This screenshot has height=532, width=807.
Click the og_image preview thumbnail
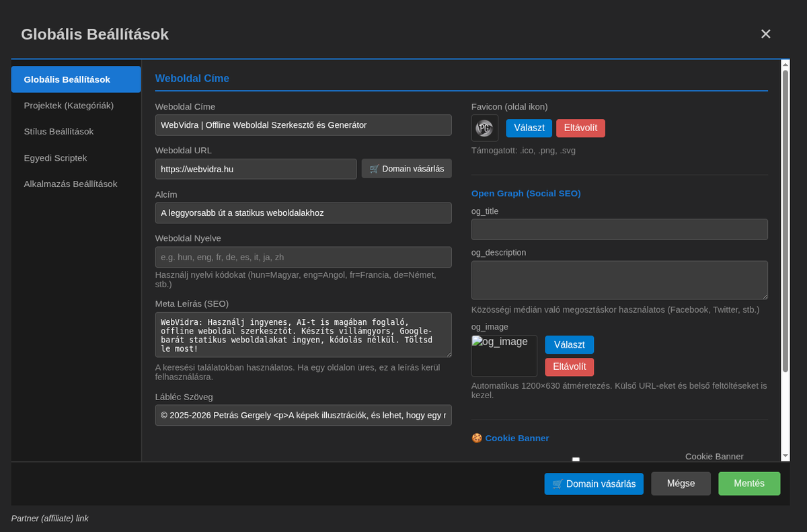coord(504,356)
